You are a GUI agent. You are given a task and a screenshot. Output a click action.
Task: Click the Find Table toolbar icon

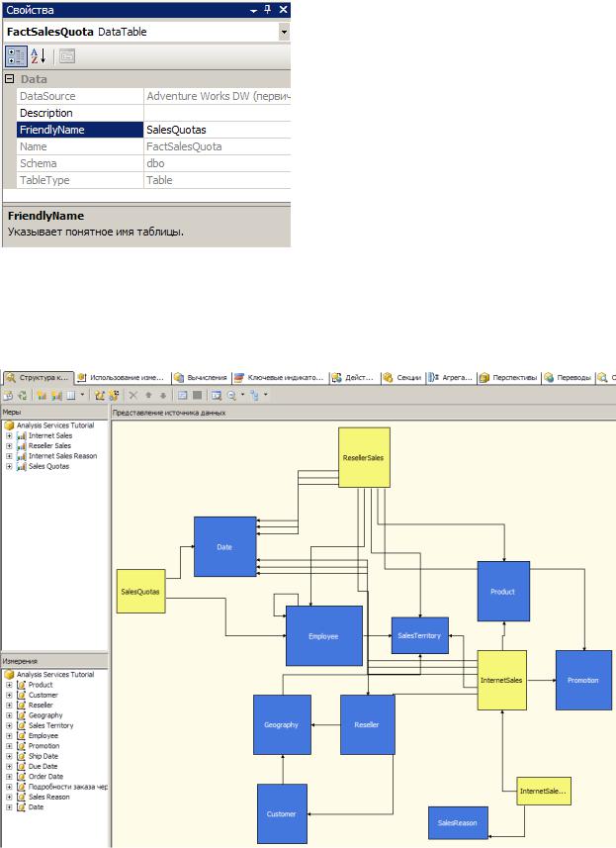(217, 396)
